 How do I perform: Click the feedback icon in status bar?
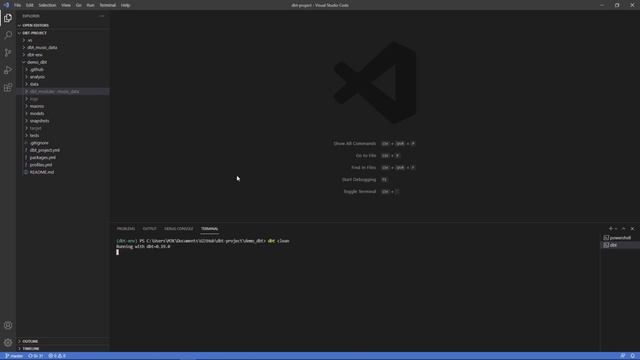click(x=623, y=356)
